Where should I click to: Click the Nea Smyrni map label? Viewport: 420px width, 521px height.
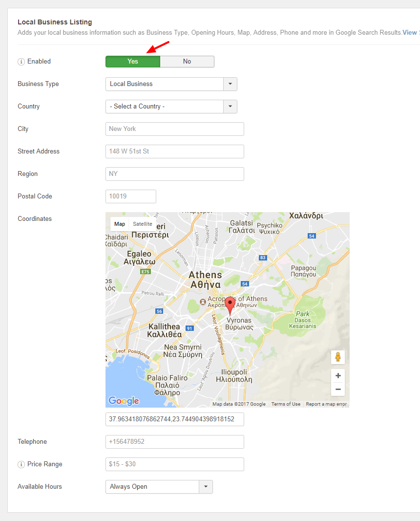tap(183, 350)
